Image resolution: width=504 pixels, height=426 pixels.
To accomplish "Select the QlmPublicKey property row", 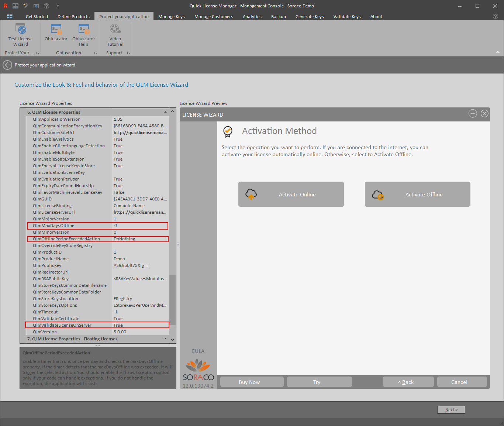I will click(x=98, y=265).
